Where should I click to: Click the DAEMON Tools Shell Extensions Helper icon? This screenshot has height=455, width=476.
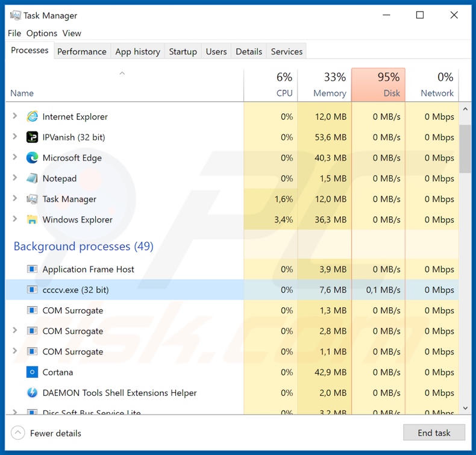click(x=32, y=393)
